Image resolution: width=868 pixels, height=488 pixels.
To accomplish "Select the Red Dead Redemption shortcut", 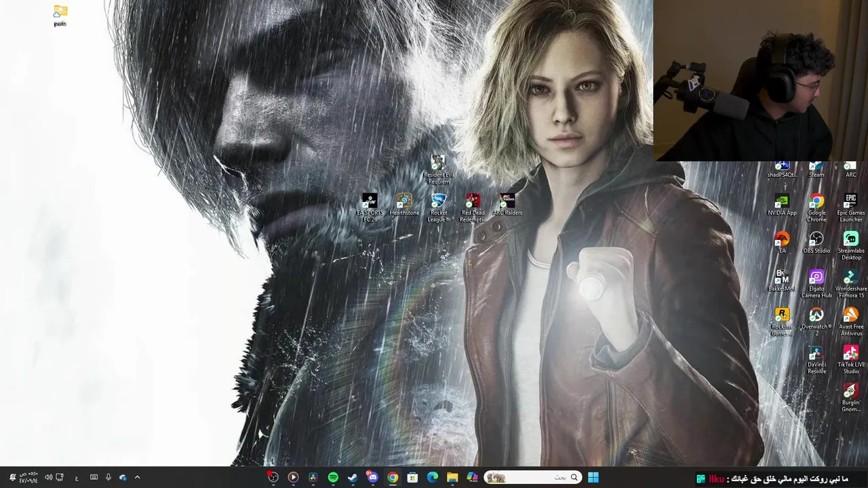I will 473,207.
